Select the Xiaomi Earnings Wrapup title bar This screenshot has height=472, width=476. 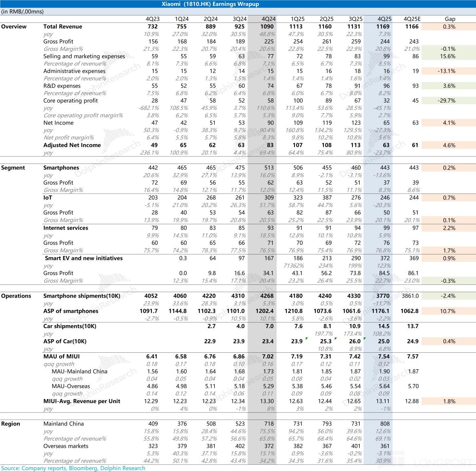tap(210, 4)
